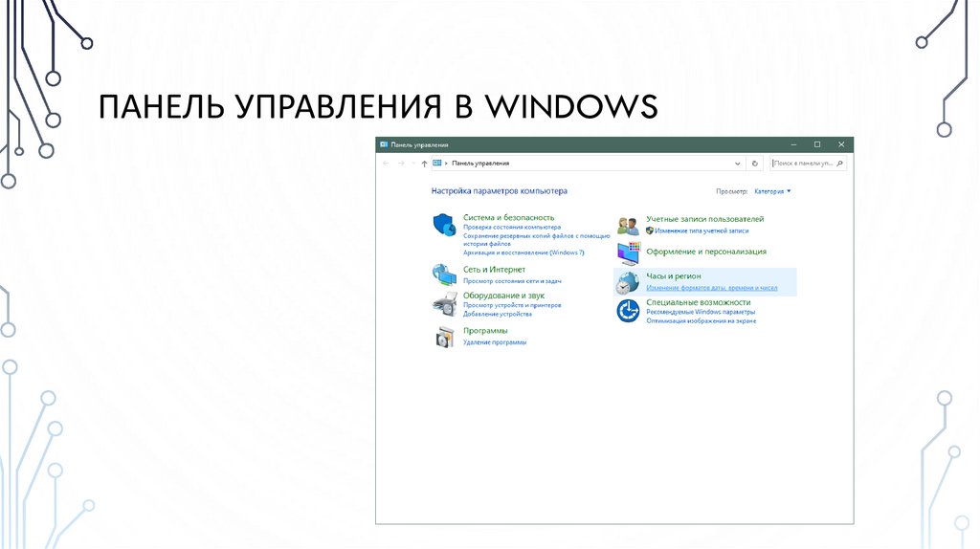Refresh the Control Panel view

point(754,164)
